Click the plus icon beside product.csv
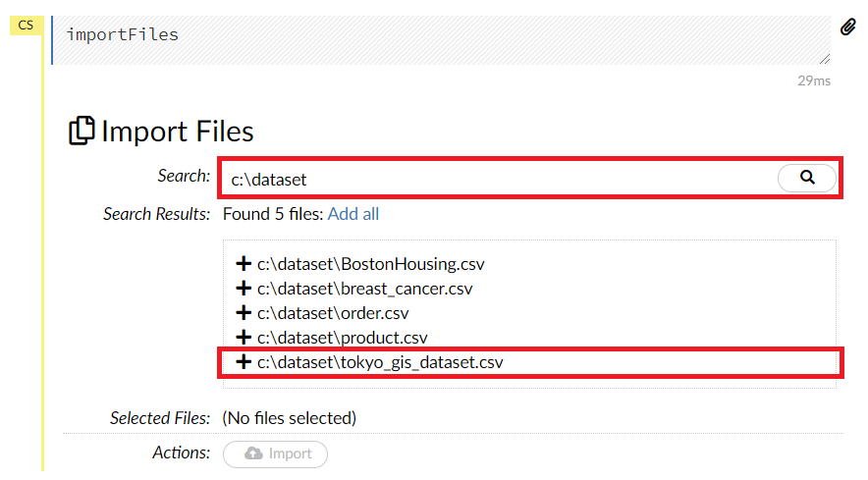 coord(244,338)
